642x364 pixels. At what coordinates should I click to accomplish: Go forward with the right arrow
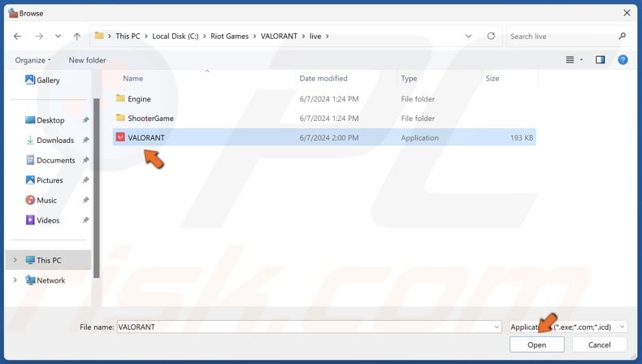click(39, 36)
